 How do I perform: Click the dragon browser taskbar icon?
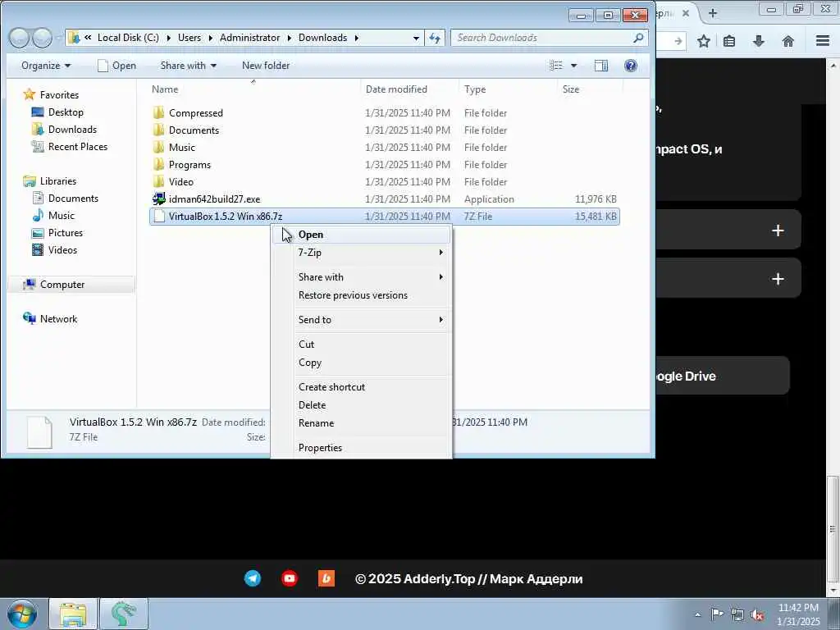[x=124, y=614]
